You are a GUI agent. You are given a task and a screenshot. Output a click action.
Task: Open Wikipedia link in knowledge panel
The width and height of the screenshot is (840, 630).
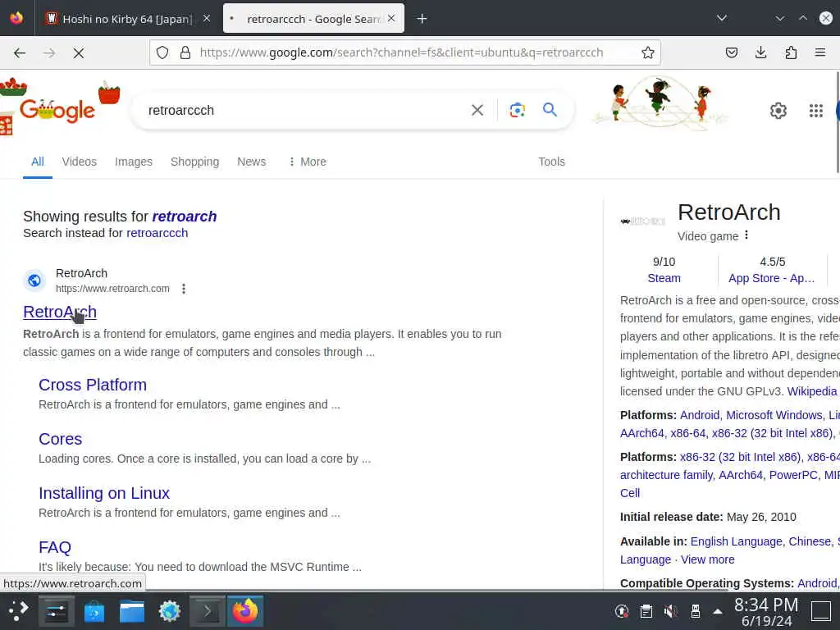point(811,391)
